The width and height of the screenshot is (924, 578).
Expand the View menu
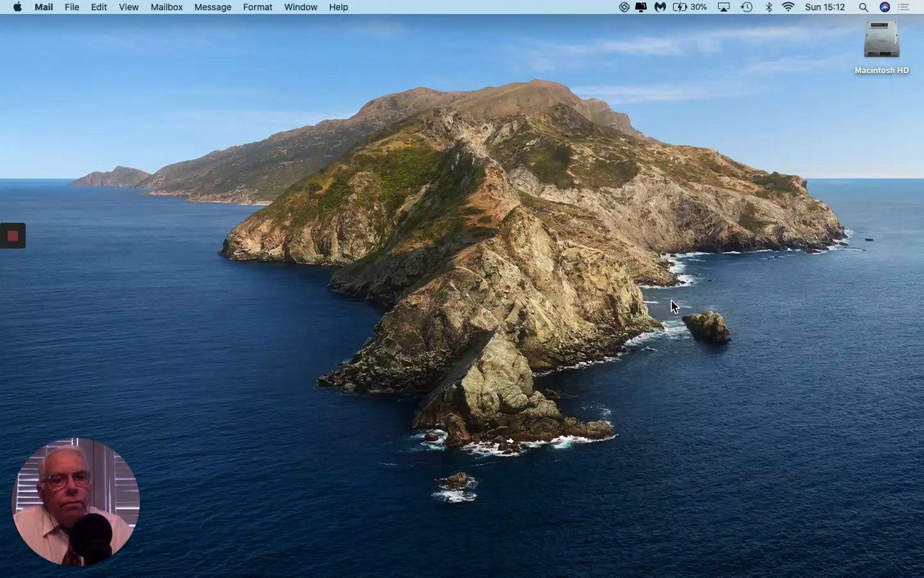tap(128, 7)
